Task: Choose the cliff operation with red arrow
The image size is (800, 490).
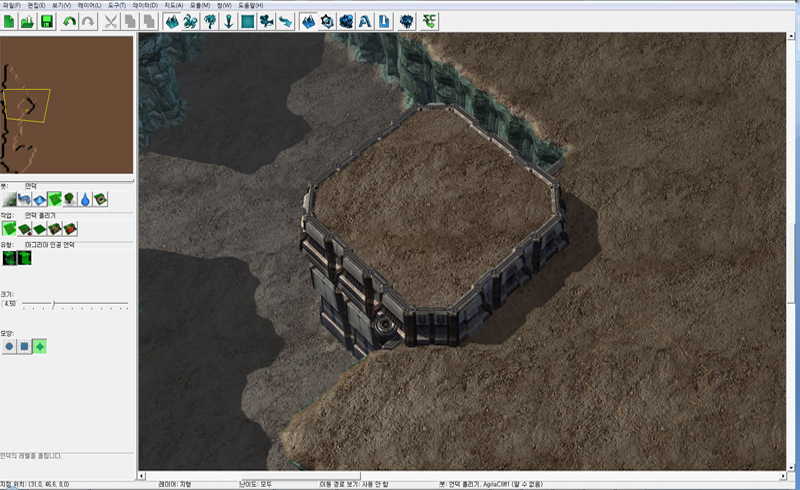Action: click(x=24, y=229)
